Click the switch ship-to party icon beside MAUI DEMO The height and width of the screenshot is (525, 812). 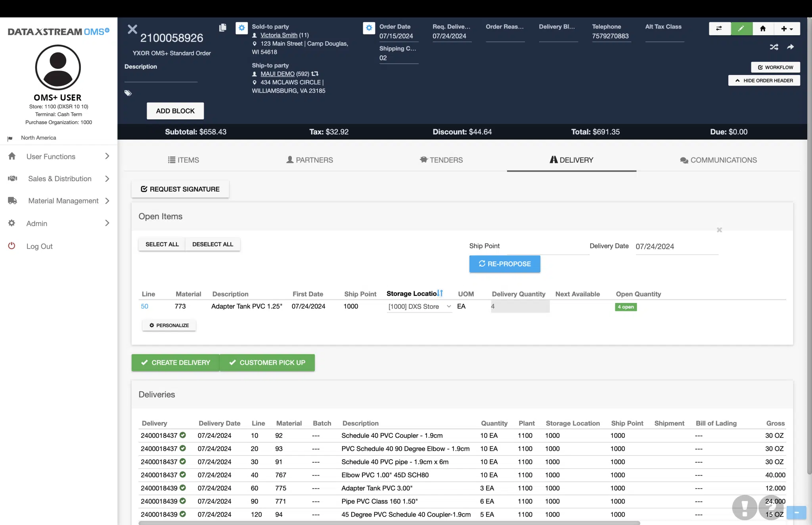coord(314,74)
